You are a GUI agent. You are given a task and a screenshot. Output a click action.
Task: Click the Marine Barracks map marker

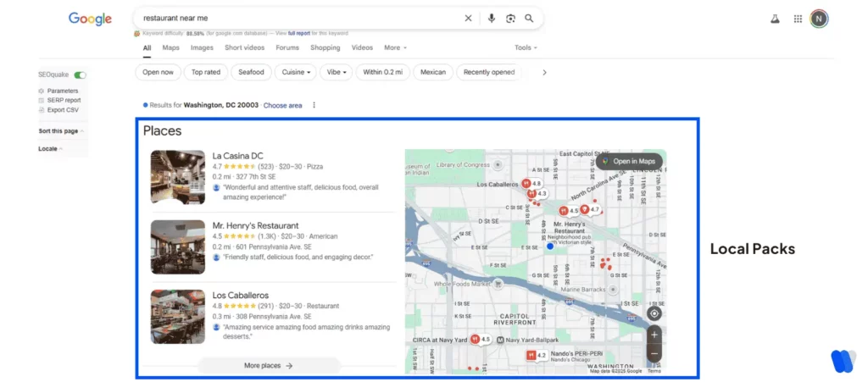tap(613, 290)
